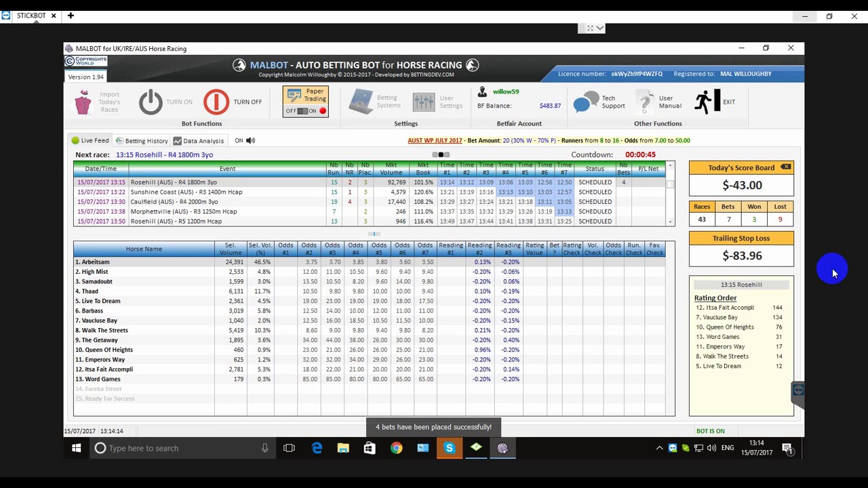Click the Copyrights World logo
868x488 pixels.
coord(85,61)
